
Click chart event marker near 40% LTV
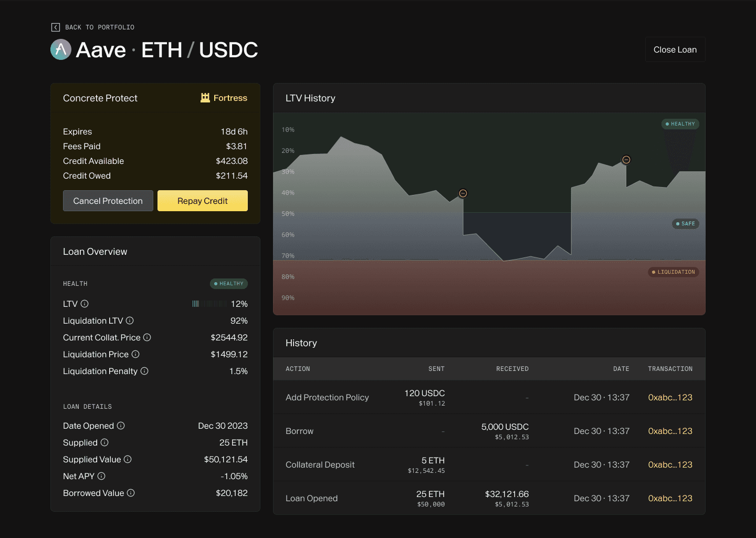[463, 193]
